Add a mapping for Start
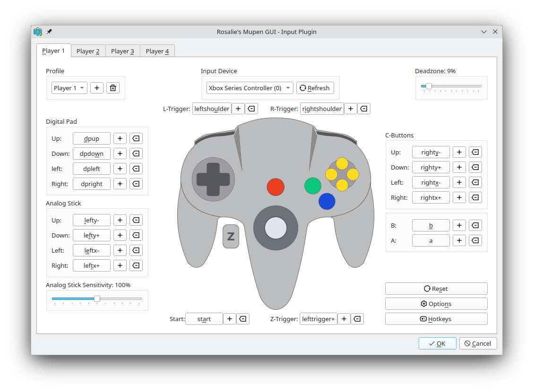The image size is (534, 392). coord(230,319)
